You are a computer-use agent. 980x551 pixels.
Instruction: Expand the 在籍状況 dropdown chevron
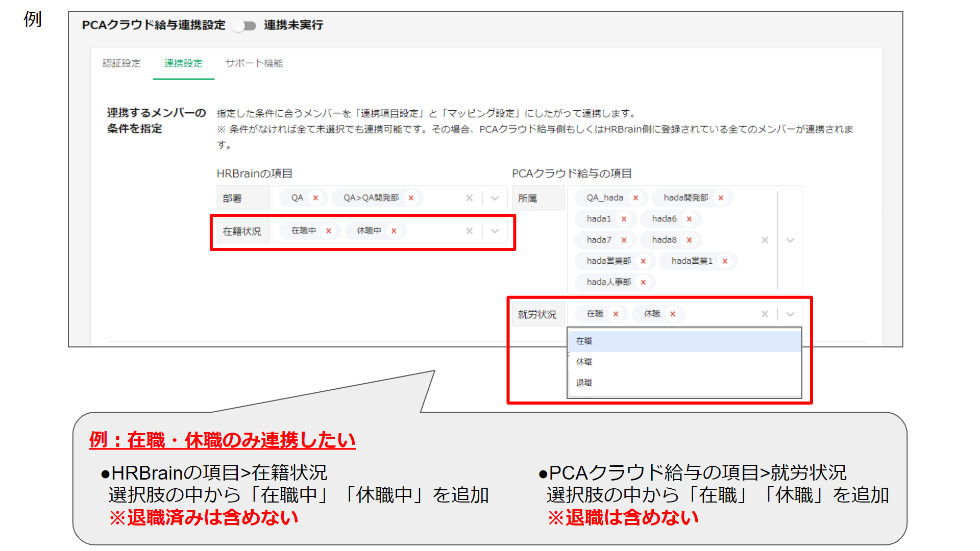(x=495, y=231)
